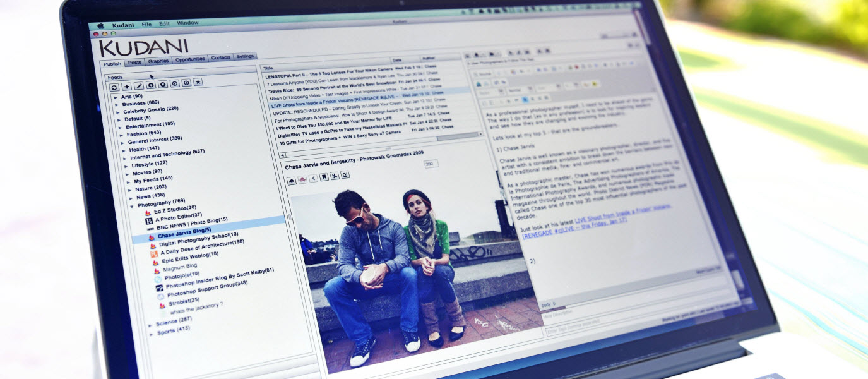Select the My Feeds (145) category
The width and height of the screenshot is (868, 379).
click(x=153, y=179)
